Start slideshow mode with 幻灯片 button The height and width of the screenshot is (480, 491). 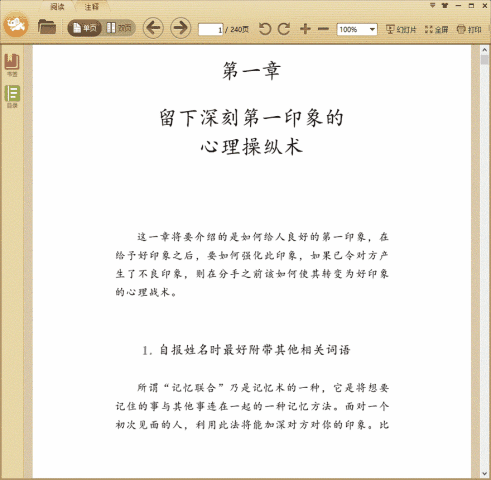(x=401, y=29)
